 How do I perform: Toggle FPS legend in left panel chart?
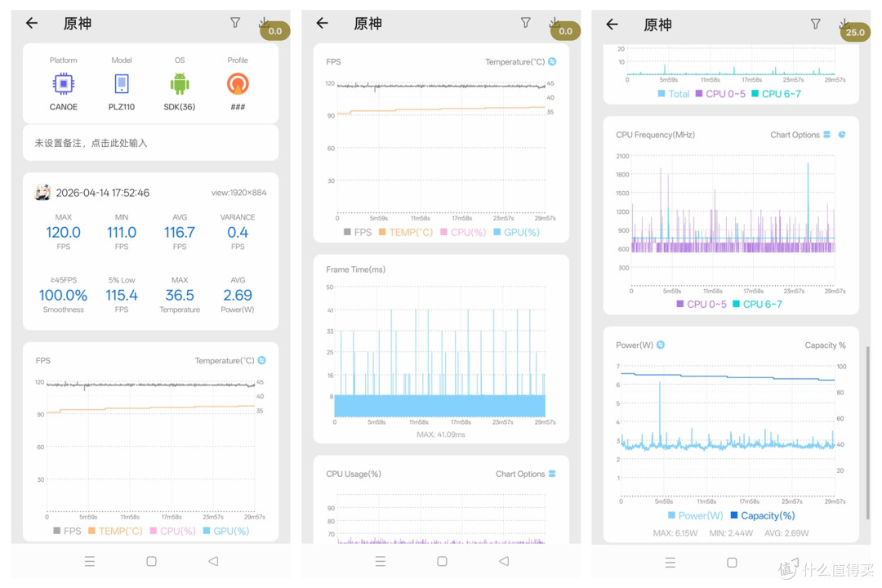point(67,531)
